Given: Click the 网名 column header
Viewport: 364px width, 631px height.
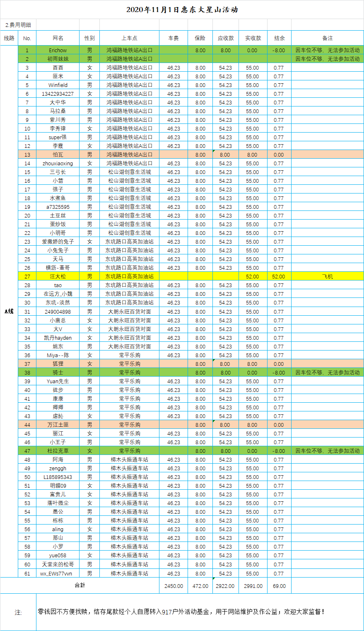Looking at the screenshot, I should tap(58, 38).
